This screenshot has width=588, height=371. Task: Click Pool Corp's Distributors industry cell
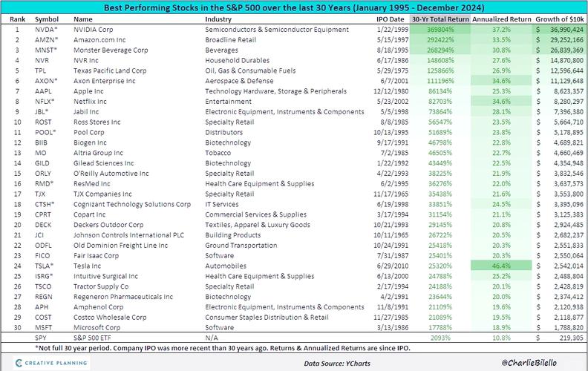click(x=224, y=132)
